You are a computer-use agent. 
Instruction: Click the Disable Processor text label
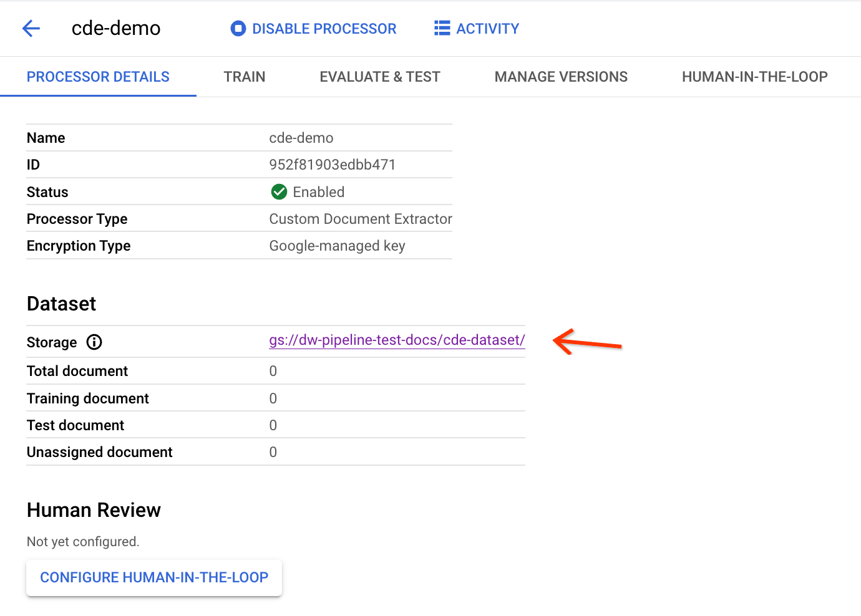point(324,29)
